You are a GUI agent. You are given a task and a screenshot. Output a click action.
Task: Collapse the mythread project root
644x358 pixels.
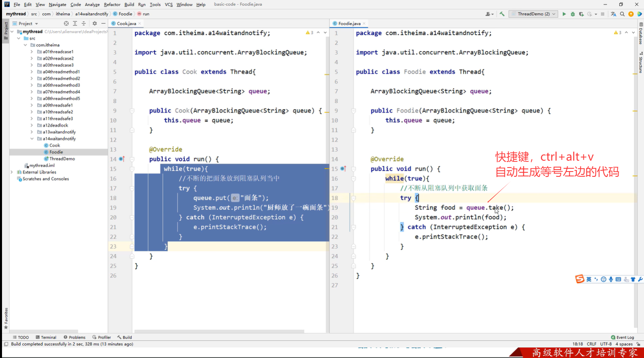tap(12, 31)
